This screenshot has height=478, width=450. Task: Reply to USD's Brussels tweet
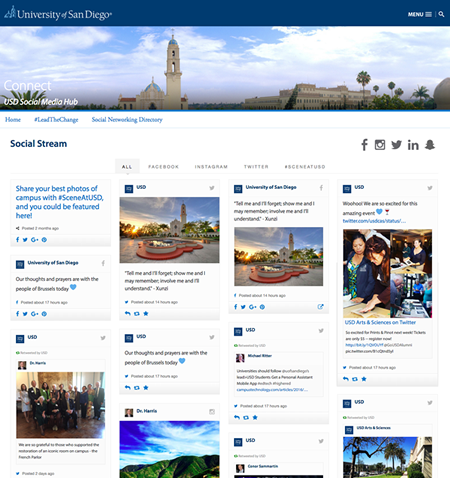[x=127, y=387]
